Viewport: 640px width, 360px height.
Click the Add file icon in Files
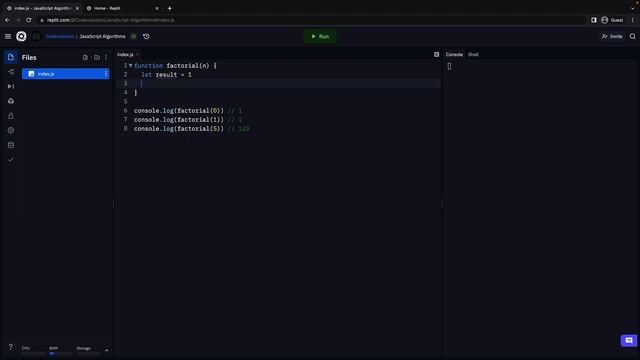pyautogui.click(x=85, y=58)
